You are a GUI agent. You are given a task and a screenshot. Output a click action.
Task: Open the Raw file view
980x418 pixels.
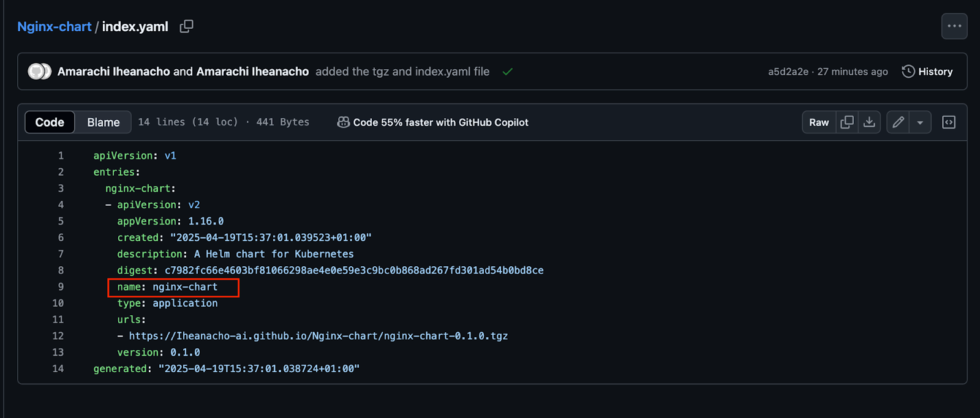coord(819,122)
